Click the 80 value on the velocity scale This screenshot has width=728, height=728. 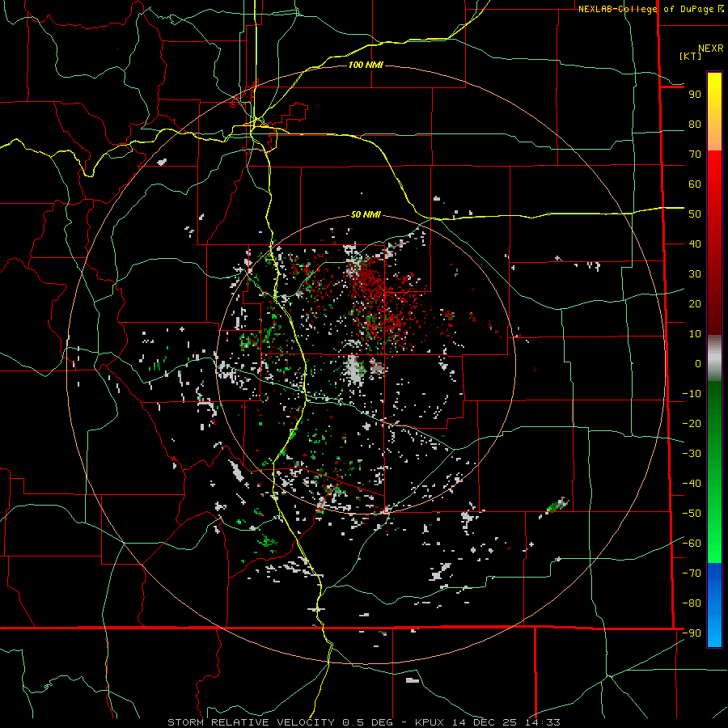tap(695, 124)
